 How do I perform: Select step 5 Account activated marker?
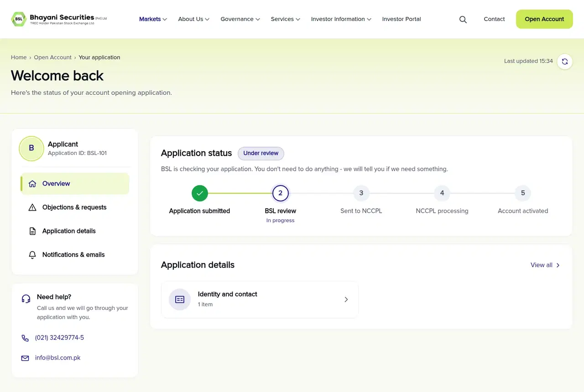coord(523,193)
